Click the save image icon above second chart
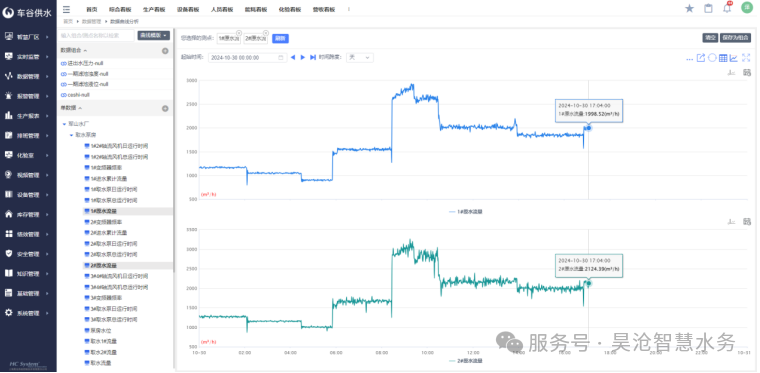This screenshot has height=373, width=760. (x=747, y=221)
